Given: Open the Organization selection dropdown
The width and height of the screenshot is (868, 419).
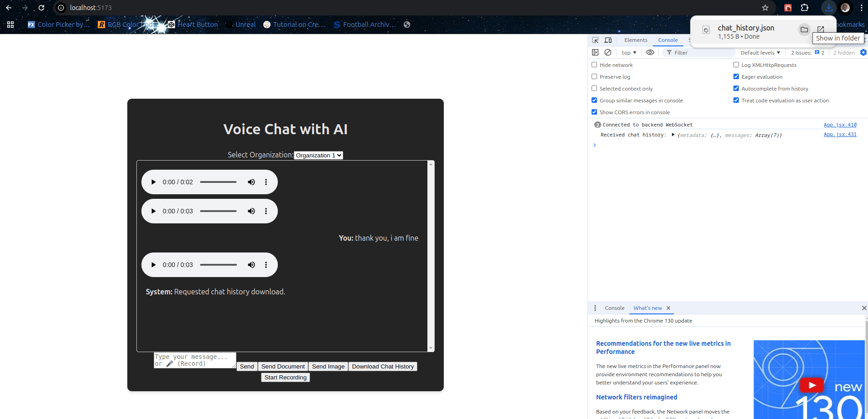Looking at the screenshot, I should tap(318, 155).
